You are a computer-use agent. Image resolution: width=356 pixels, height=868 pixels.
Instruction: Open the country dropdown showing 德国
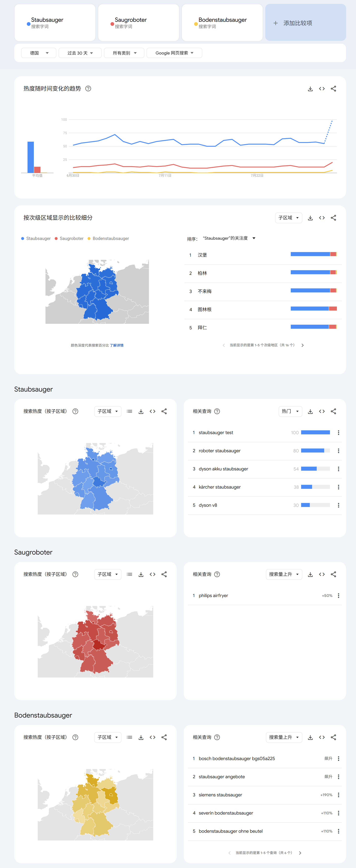(x=39, y=53)
